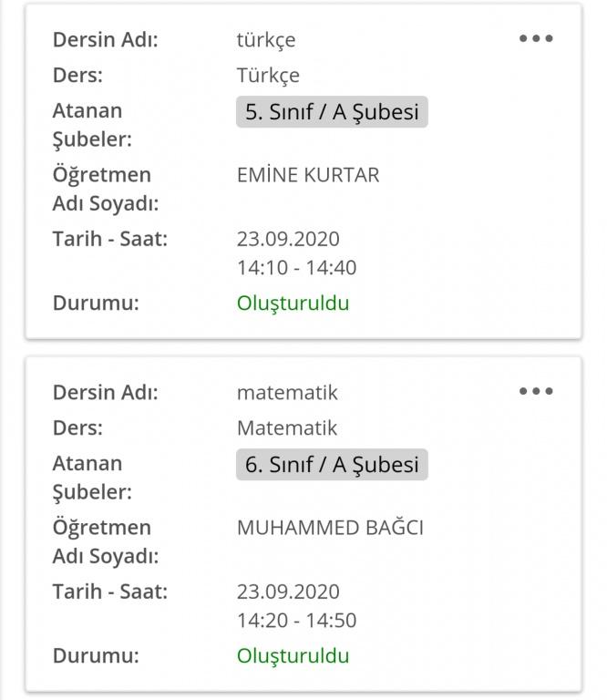Viewport: 607px width, 700px height.
Task: Click time range 14:10 - 14:40
Action: click(x=296, y=268)
